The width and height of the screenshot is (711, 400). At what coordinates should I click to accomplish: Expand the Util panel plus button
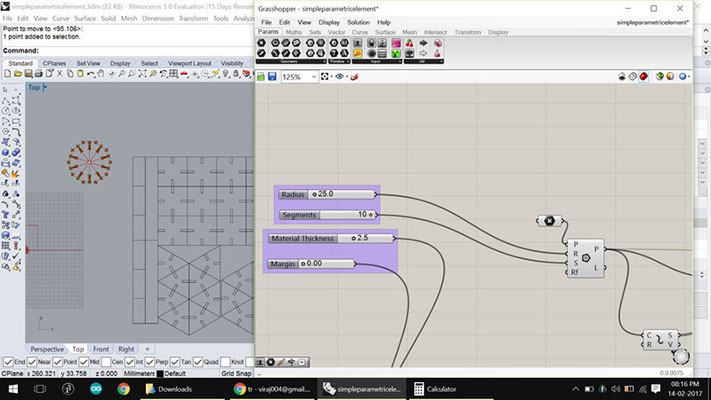point(441,61)
